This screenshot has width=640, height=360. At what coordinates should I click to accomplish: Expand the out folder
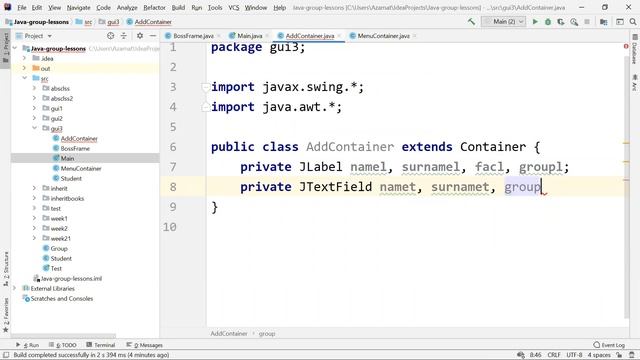[x=24, y=68]
